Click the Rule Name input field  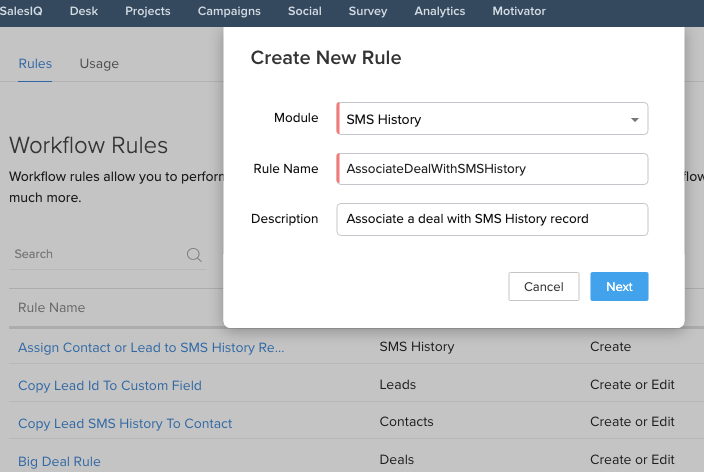point(492,169)
